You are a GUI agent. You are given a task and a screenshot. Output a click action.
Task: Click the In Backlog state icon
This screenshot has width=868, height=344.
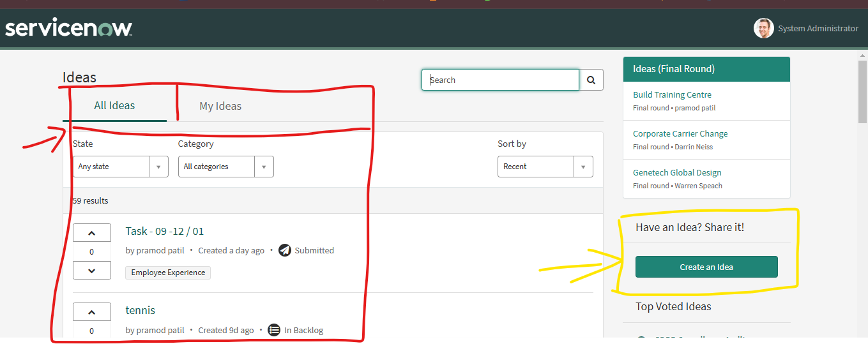[x=274, y=330]
